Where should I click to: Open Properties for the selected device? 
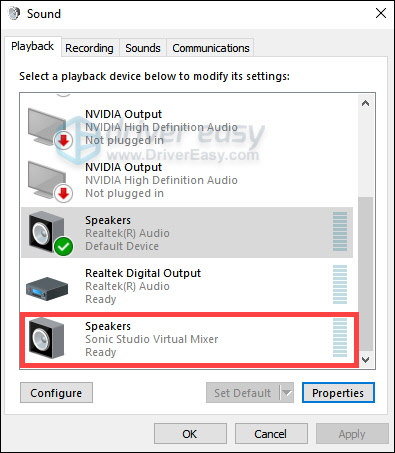click(338, 393)
